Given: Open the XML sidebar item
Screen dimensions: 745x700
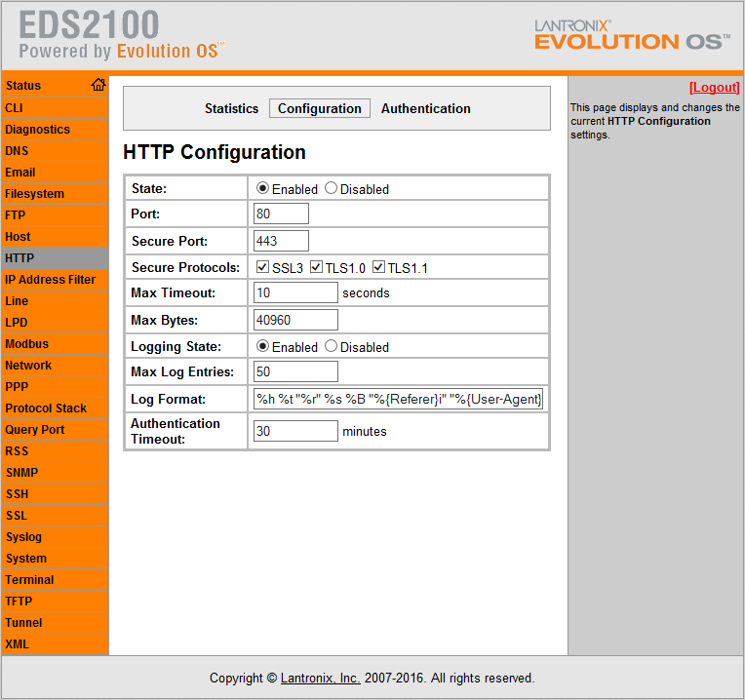Looking at the screenshot, I should coord(56,644).
